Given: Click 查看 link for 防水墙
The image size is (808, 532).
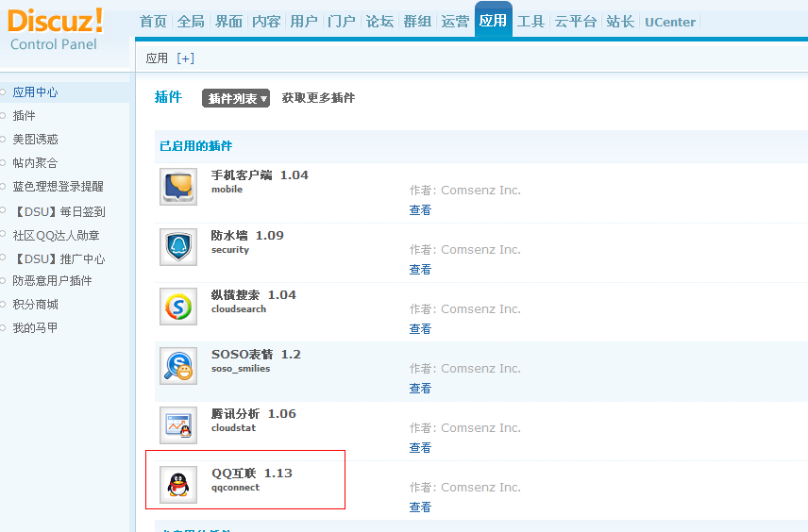Looking at the screenshot, I should (x=420, y=270).
